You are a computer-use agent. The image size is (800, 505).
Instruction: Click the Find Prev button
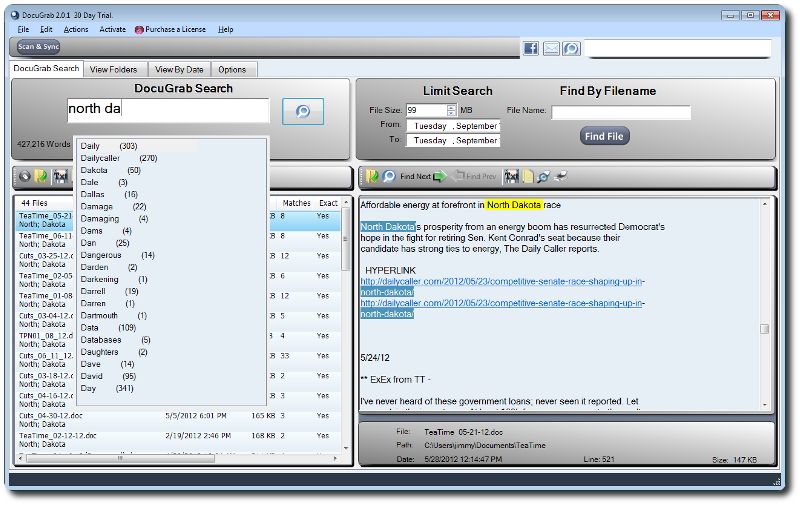pyautogui.click(x=476, y=176)
